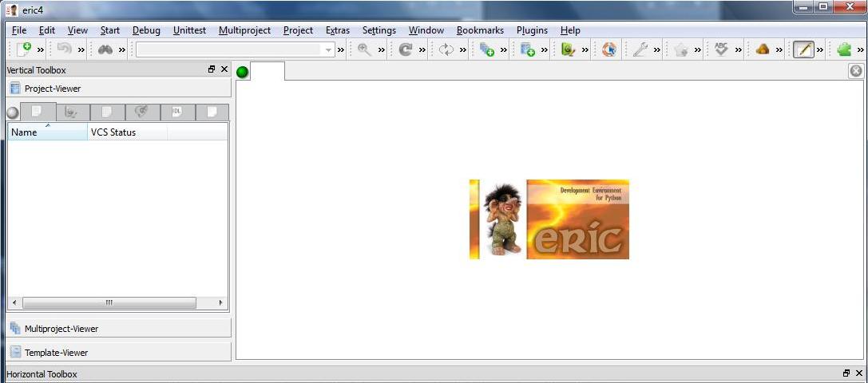This screenshot has width=868, height=383.
Task: Click the eric4 troll icon in the title bar
Action: [x=11, y=10]
